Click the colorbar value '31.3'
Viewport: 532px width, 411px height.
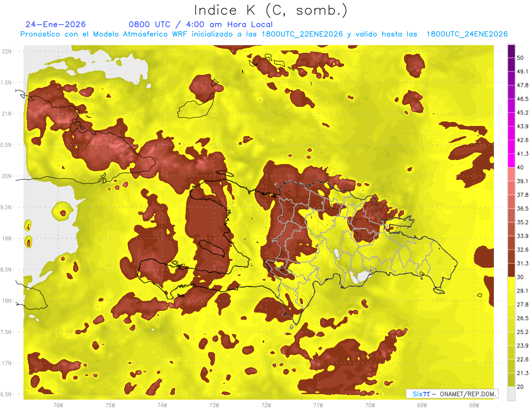point(523,263)
